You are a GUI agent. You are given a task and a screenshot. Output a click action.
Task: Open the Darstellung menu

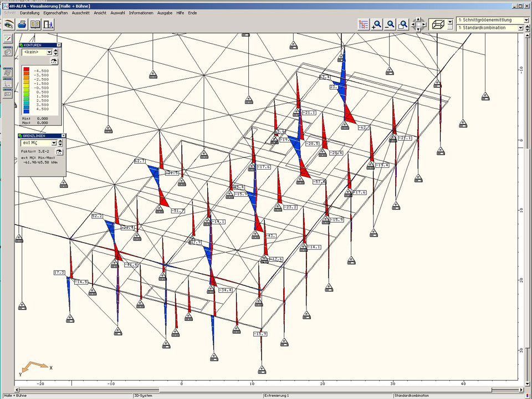(29, 12)
